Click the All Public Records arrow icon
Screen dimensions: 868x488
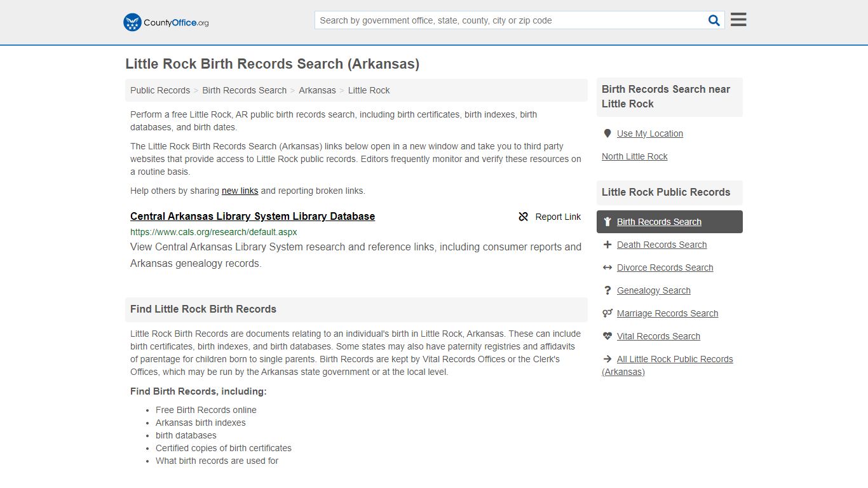607,359
